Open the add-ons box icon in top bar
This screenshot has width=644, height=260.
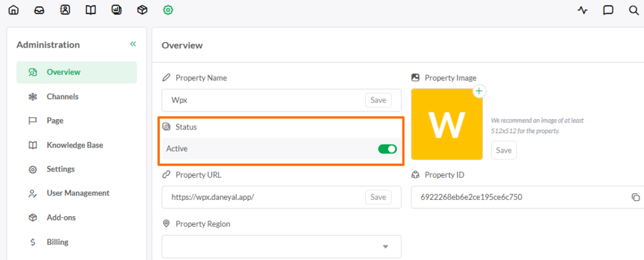[142, 10]
